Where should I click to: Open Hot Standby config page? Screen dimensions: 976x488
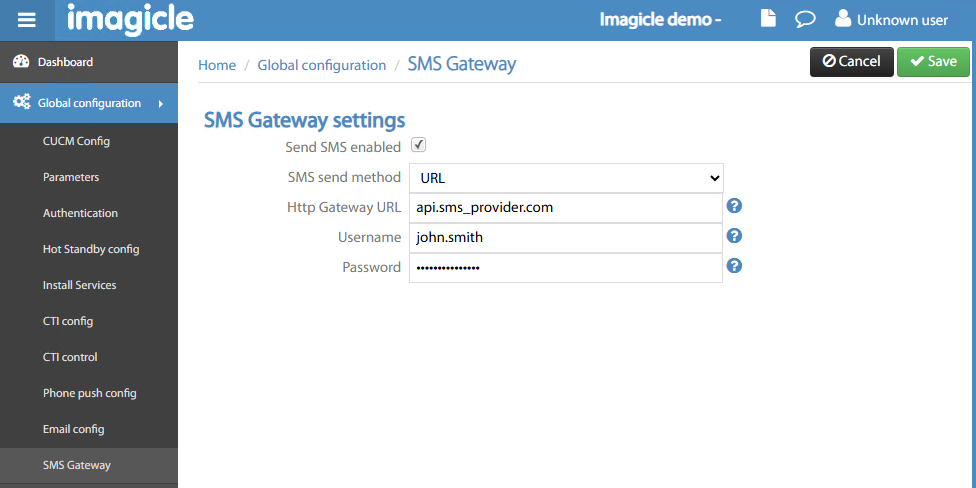[x=90, y=249]
